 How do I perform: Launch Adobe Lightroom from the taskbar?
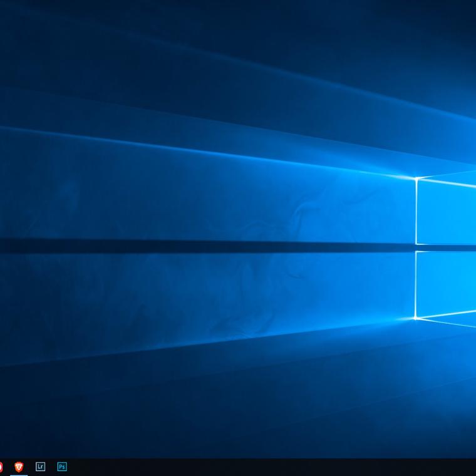[41, 467]
